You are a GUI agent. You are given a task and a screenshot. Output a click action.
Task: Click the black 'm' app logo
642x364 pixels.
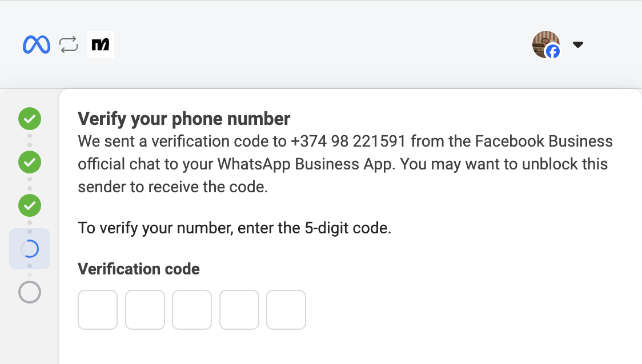coord(101,45)
